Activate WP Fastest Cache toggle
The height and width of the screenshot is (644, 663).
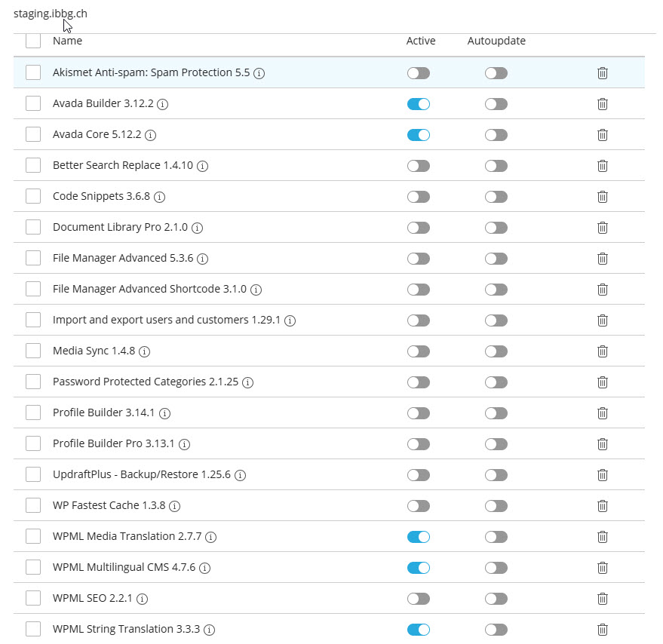[419, 506]
